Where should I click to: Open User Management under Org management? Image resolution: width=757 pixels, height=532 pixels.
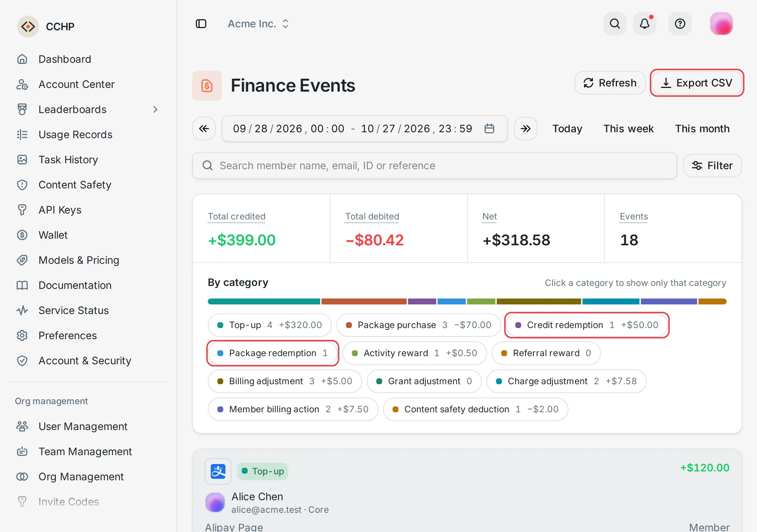(89, 426)
